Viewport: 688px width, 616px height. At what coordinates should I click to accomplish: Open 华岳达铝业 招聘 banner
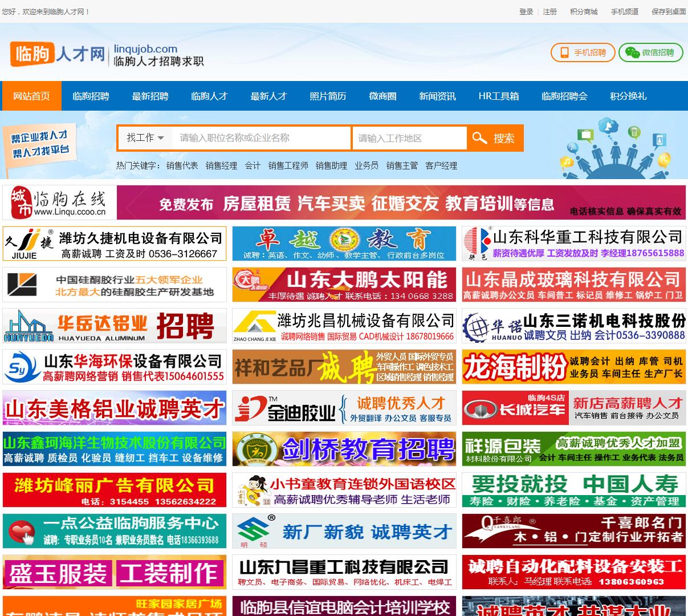coord(115,326)
